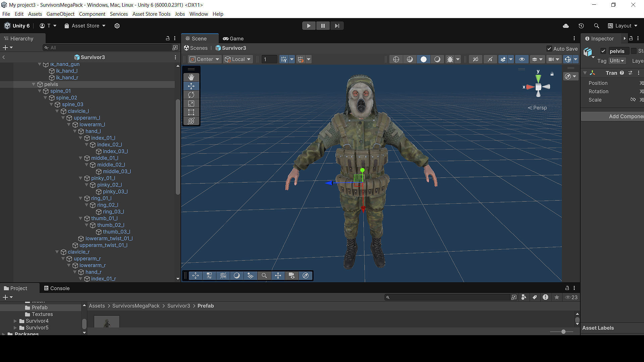This screenshot has height=362, width=644.
Task: Switch to the Game tab
Action: 233,39
